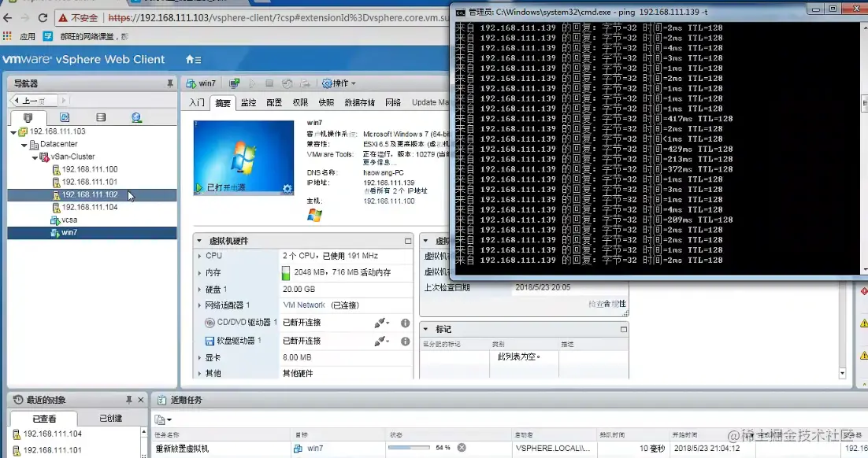Show info for CD/DVD 驱动器 1

click(x=405, y=323)
